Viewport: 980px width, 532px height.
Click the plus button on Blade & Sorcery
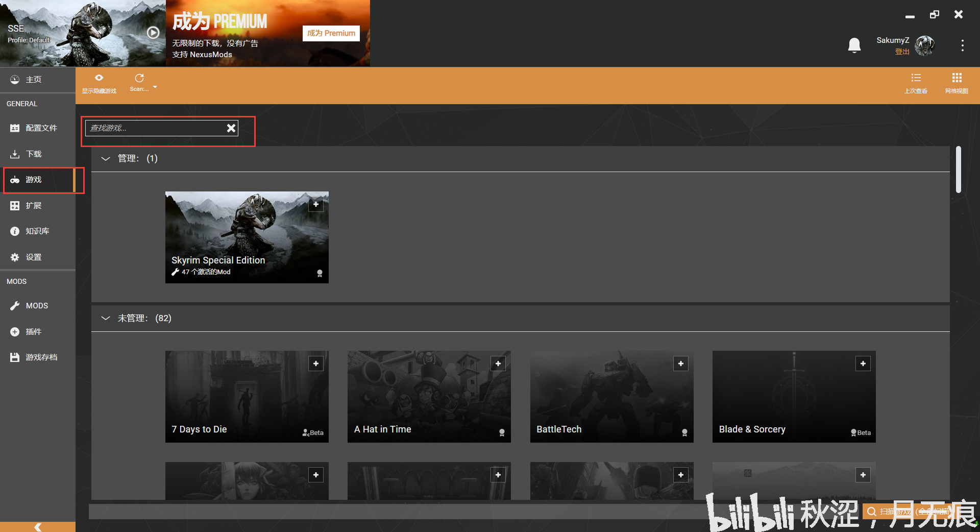pyautogui.click(x=863, y=364)
